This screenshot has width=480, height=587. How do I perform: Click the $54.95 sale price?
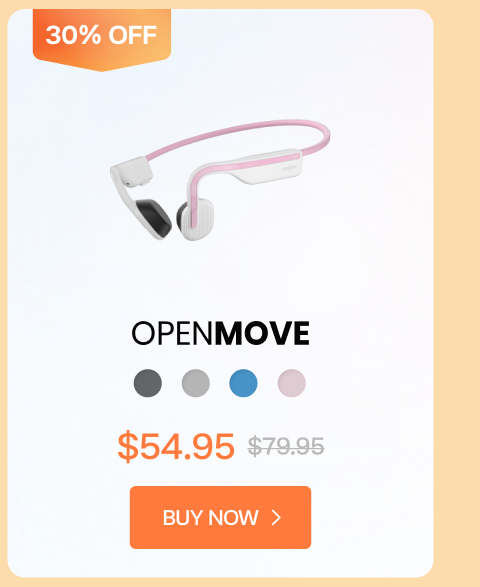point(176,446)
